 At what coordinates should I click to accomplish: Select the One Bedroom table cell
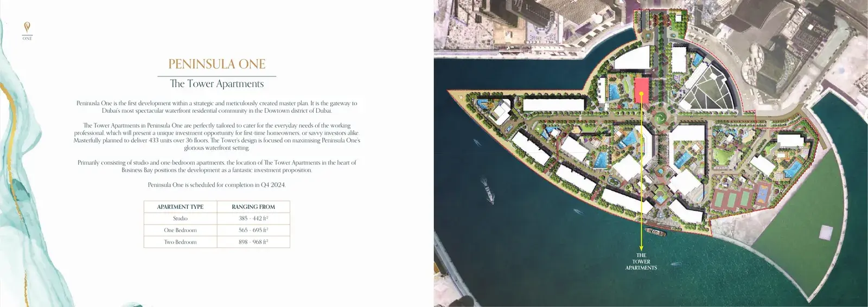[180, 231]
